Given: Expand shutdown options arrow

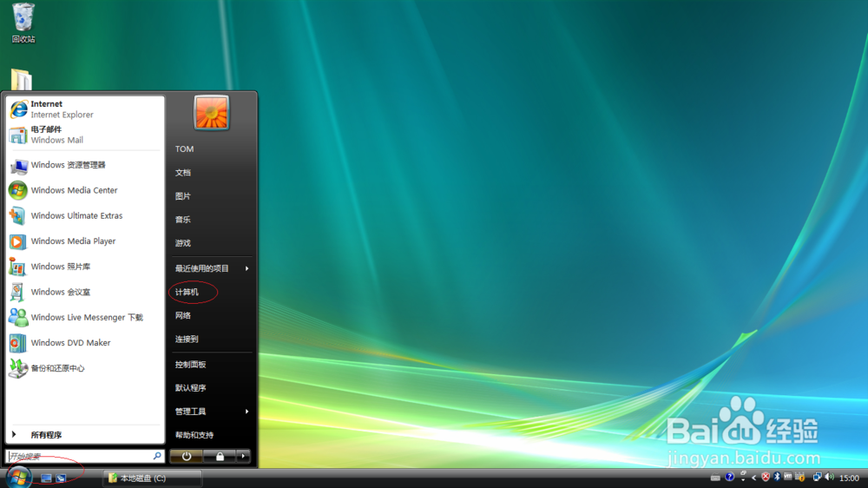Looking at the screenshot, I should coord(243,457).
